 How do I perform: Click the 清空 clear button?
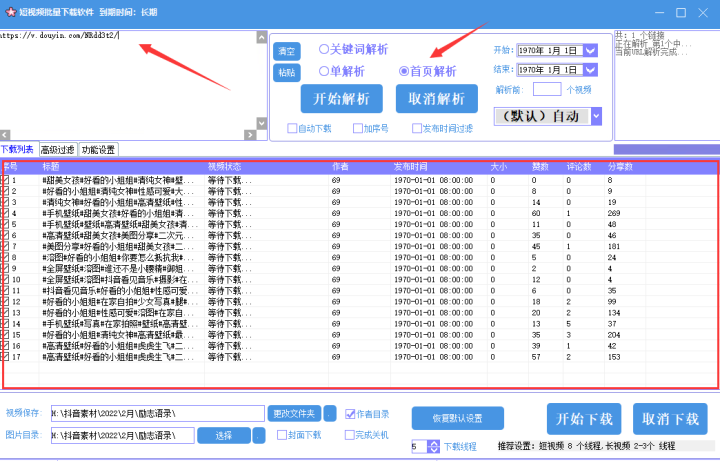[286, 50]
